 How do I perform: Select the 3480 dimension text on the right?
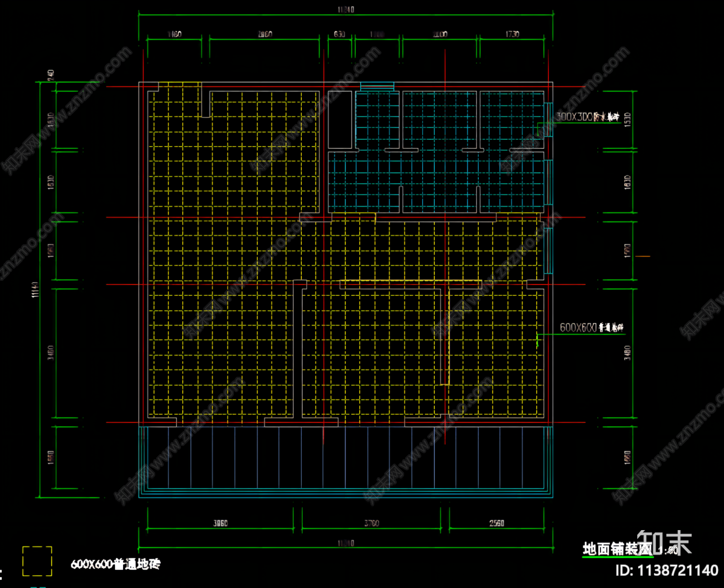coord(628,353)
